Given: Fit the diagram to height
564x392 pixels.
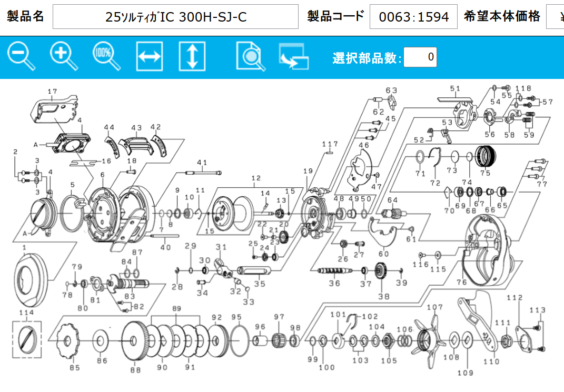Looking at the screenshot, I should [x=192, y=56].
